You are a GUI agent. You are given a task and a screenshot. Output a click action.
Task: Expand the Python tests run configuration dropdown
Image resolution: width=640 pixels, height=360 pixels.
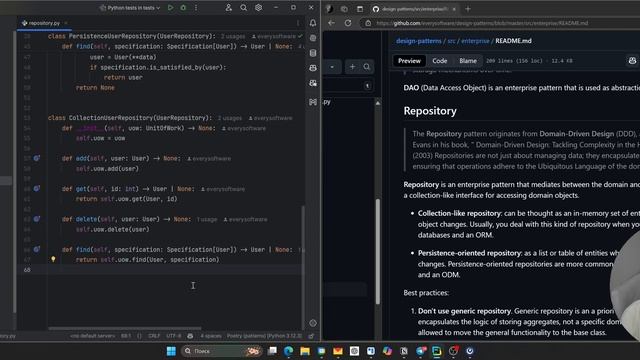[130, 8]
